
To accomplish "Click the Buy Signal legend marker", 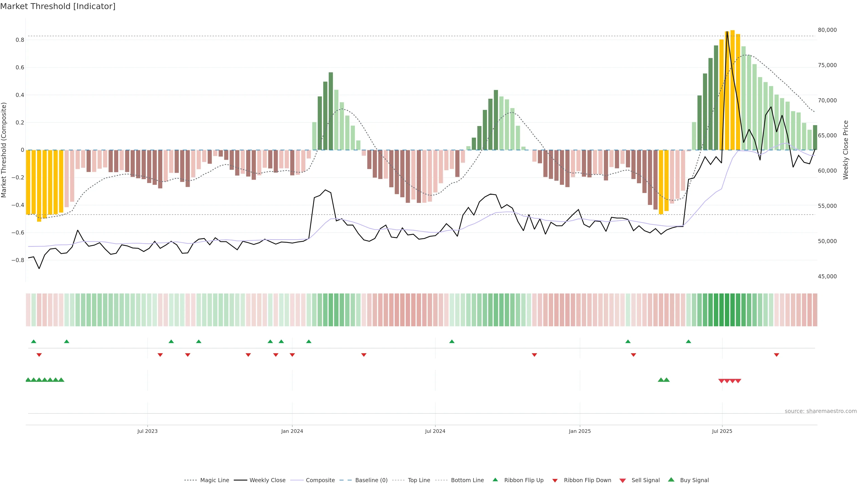I will (671, 480).
